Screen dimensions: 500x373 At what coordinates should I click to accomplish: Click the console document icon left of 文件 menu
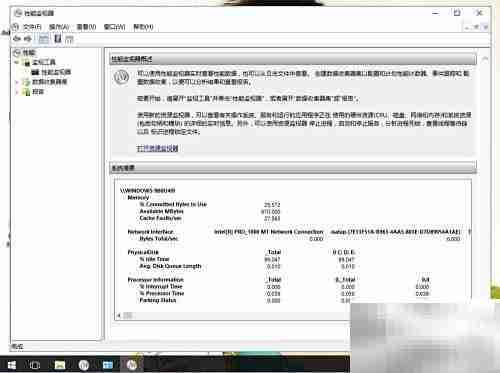coord(15,27)
